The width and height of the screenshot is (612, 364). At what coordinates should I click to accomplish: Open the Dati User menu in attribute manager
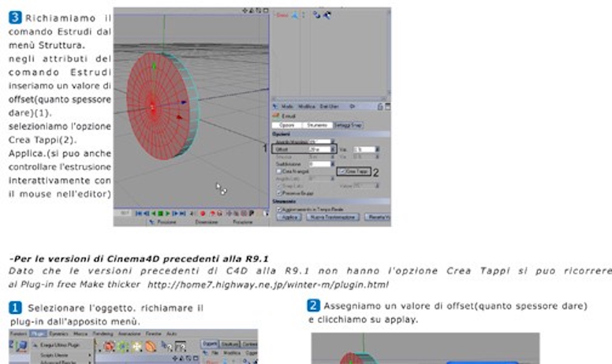[329, 106]
